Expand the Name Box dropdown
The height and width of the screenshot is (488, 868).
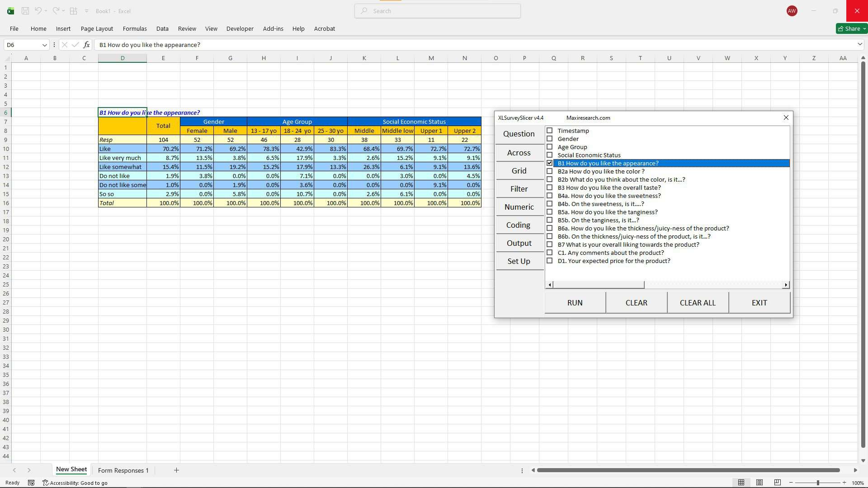pyautogui.click(x=44, y=45)
